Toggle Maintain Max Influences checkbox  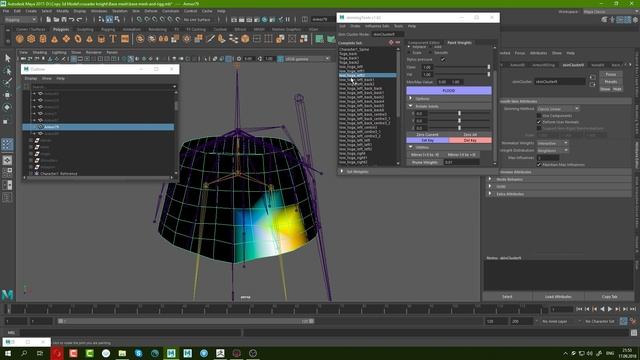tap(539, 164)
